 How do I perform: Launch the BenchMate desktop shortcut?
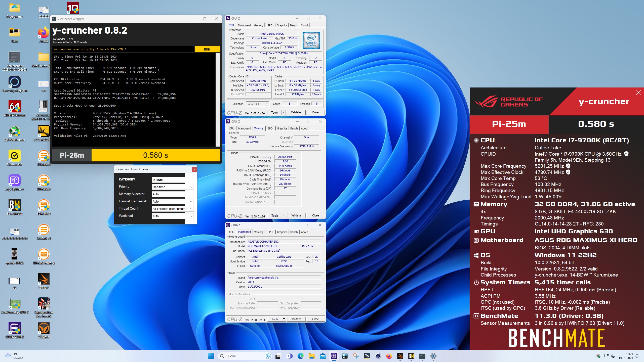15,207
